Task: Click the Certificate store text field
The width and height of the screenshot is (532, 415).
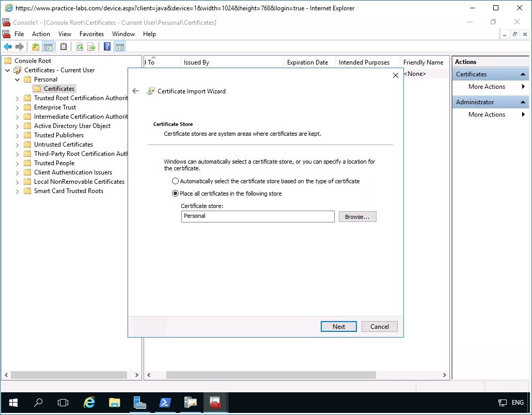Action: tap(257, 216)
